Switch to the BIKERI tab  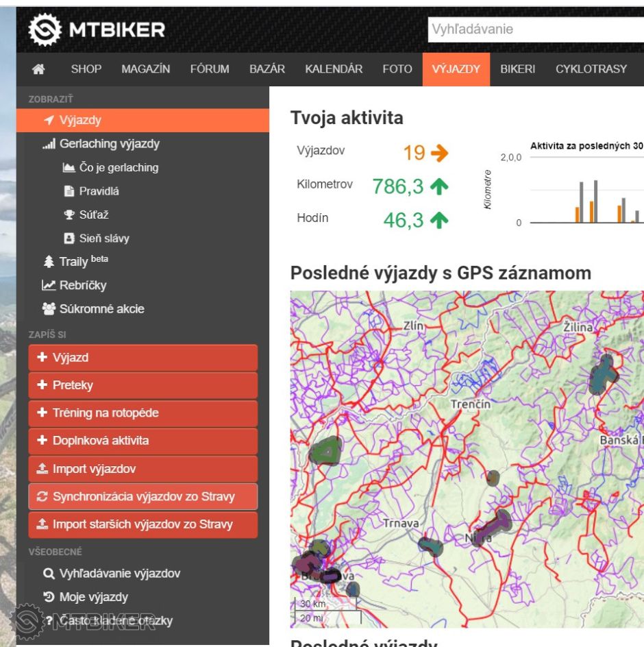(x=518, y=69)
